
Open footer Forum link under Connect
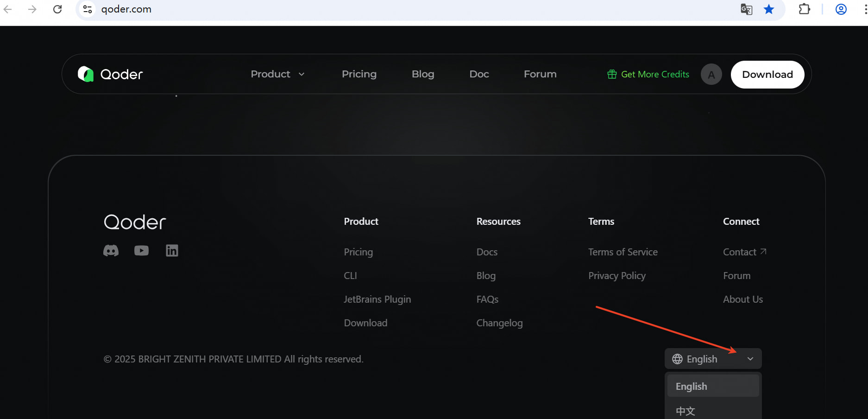coord(736,276)
